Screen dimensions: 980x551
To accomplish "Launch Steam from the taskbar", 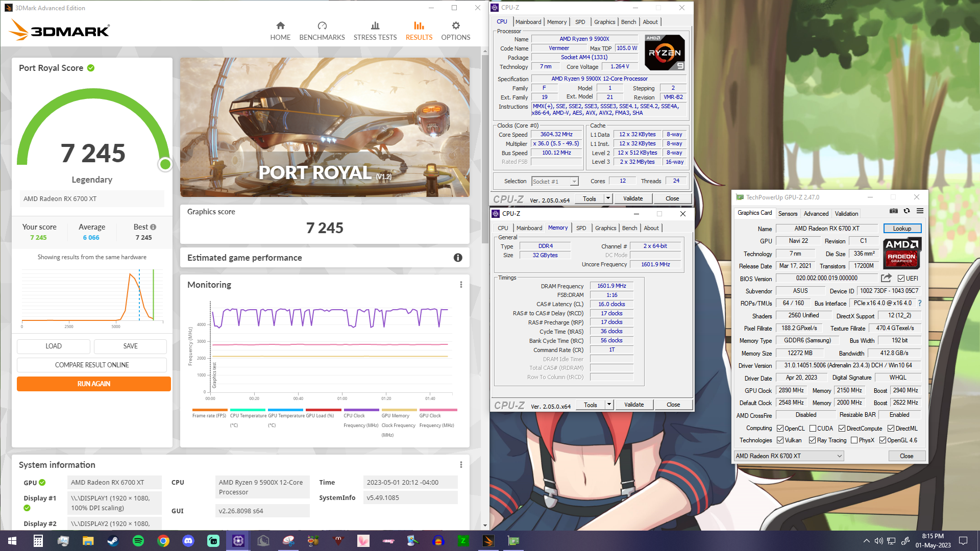I will 113,541.
